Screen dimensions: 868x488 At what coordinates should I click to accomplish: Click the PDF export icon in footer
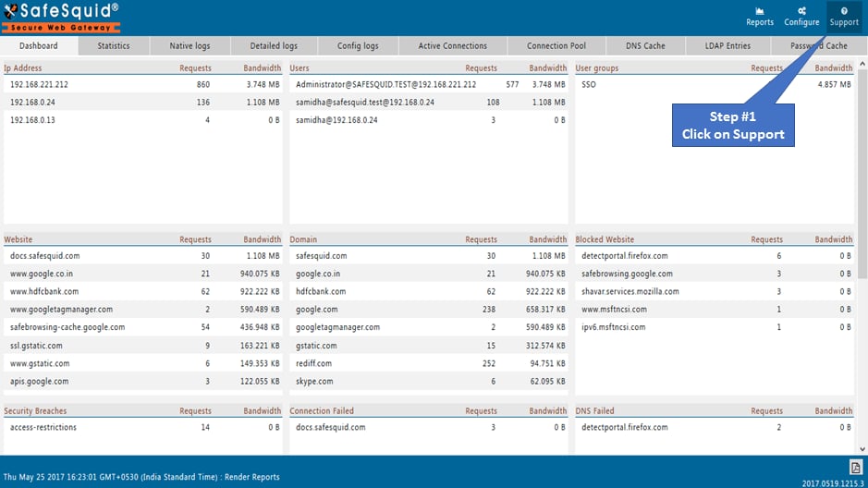[x=856, y=468]
